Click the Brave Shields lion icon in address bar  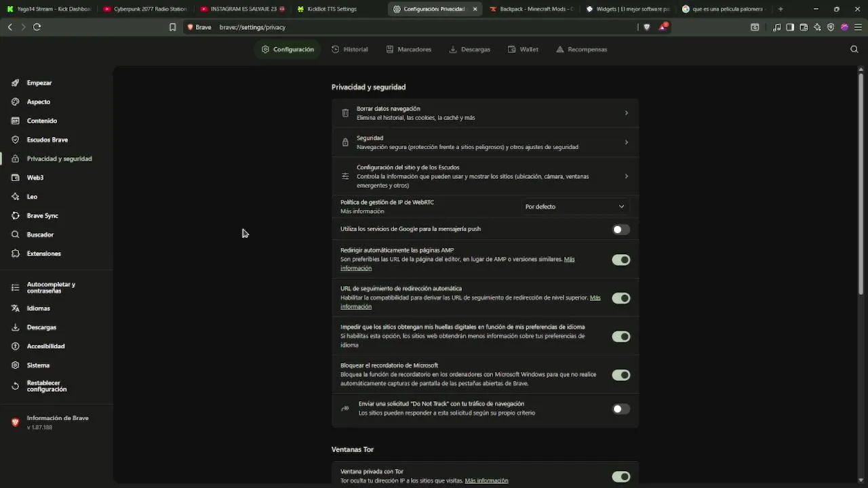point(646,27)
